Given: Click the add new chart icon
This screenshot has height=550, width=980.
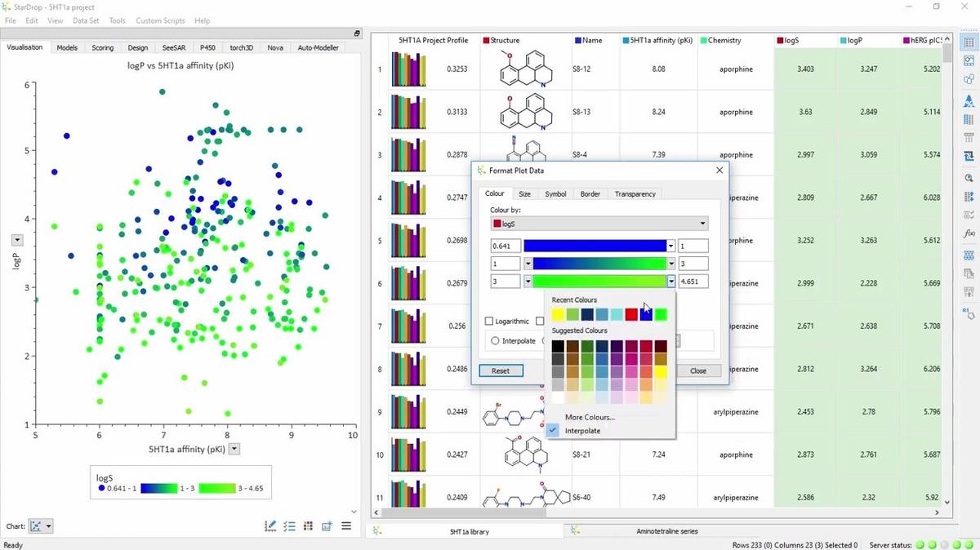Looking at the screenshot, I should 327,526.
